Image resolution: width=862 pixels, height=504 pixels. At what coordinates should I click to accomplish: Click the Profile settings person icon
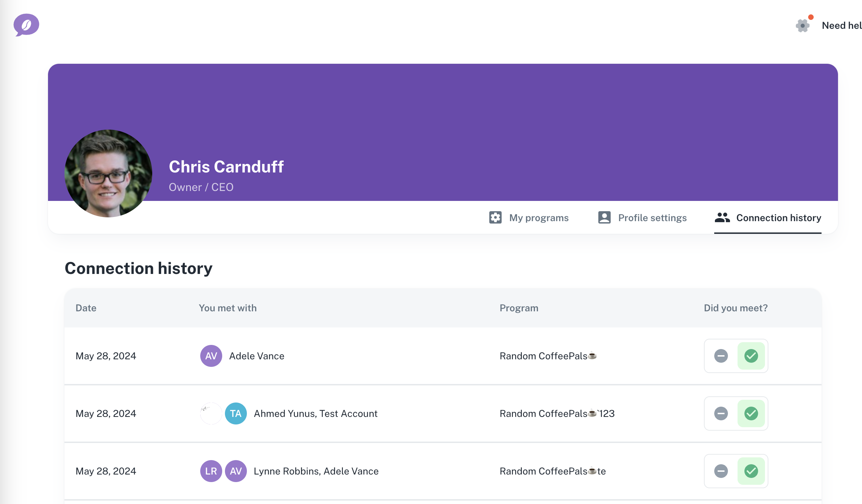click(604, 218)
